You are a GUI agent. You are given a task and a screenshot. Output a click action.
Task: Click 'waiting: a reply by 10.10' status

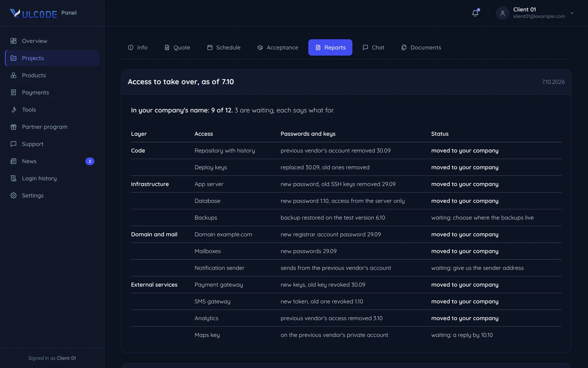pyautogui.click(x=462, y=335)
